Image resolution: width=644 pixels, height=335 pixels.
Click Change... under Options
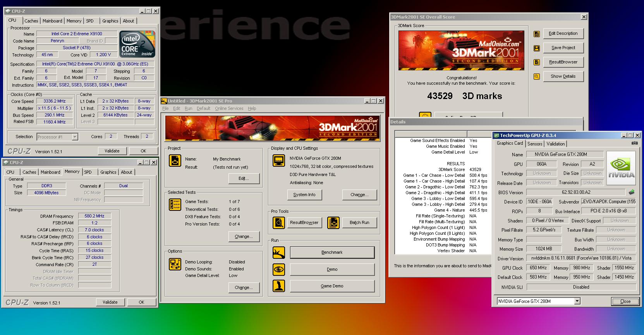[x=244, y=287]
